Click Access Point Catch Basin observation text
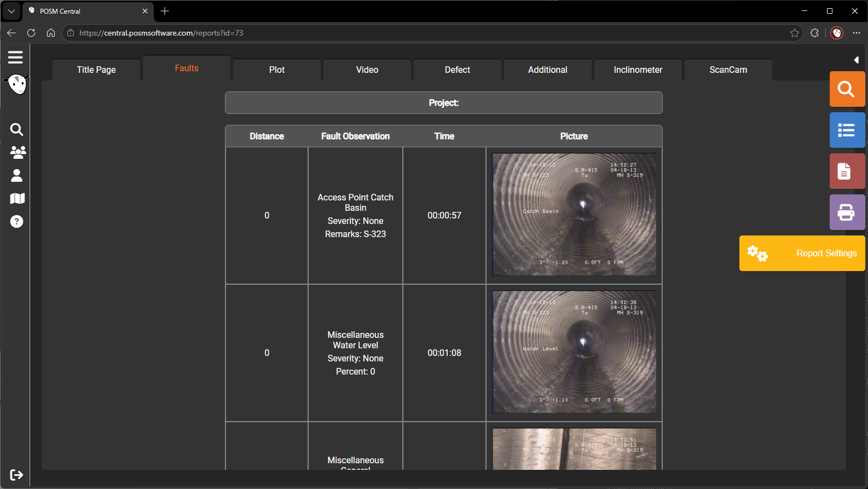The height and width of the screenshot is (489, 868). (x=356, y=203)
